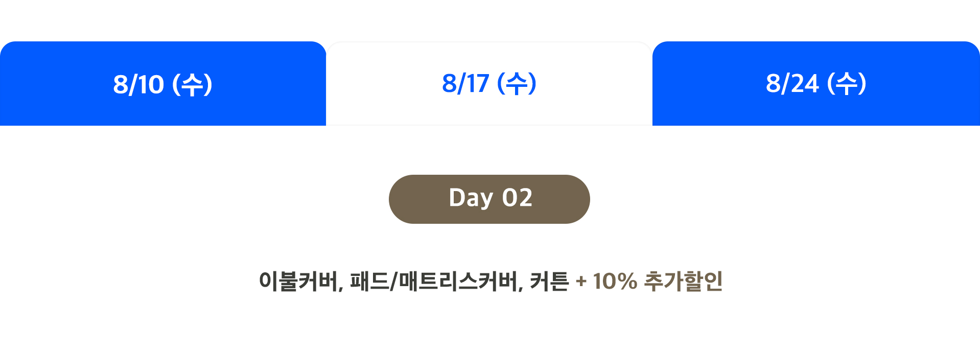Click the + 10% 추가할인 text

click(x=649, y=281)
